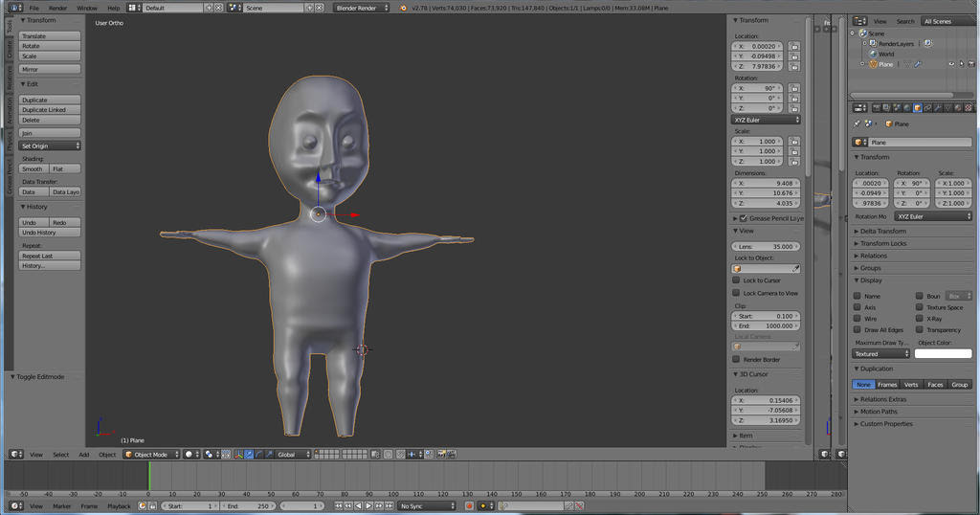
Task: Open the Global transform orientation dropdown
Action: click(293, 455)
